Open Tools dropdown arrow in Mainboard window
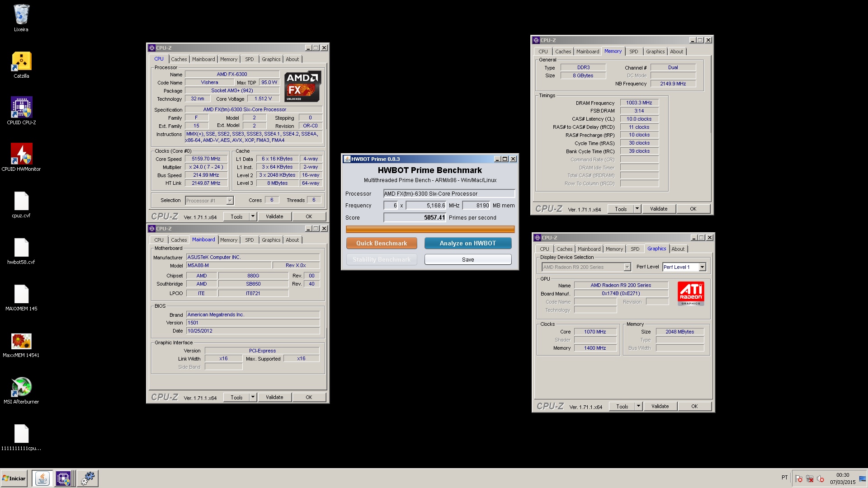 coord(253,397)
